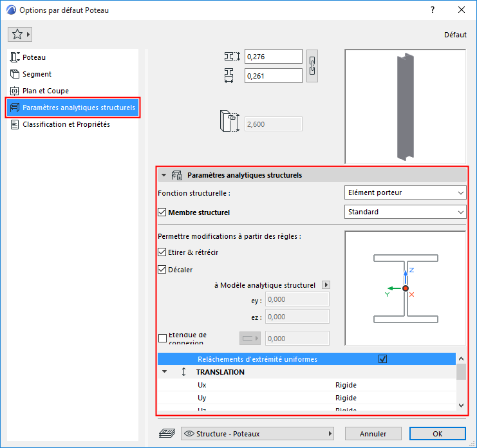Click the Etendue de connexion value field

point(297,338)
